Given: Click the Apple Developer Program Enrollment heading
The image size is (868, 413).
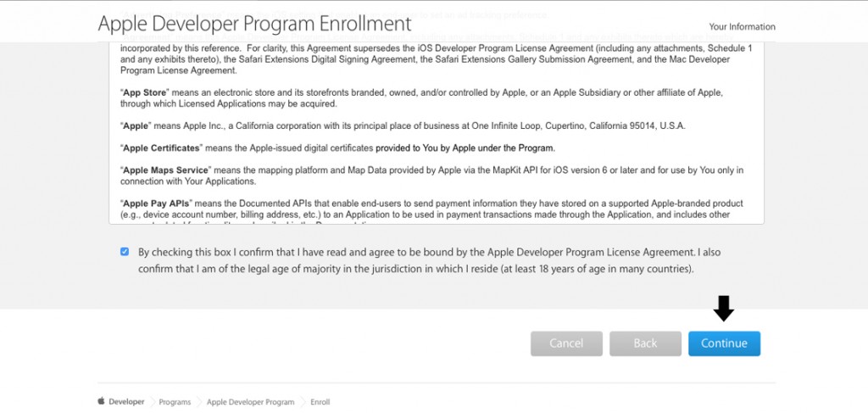Looking at the screenshot, I should pos(254,24).
